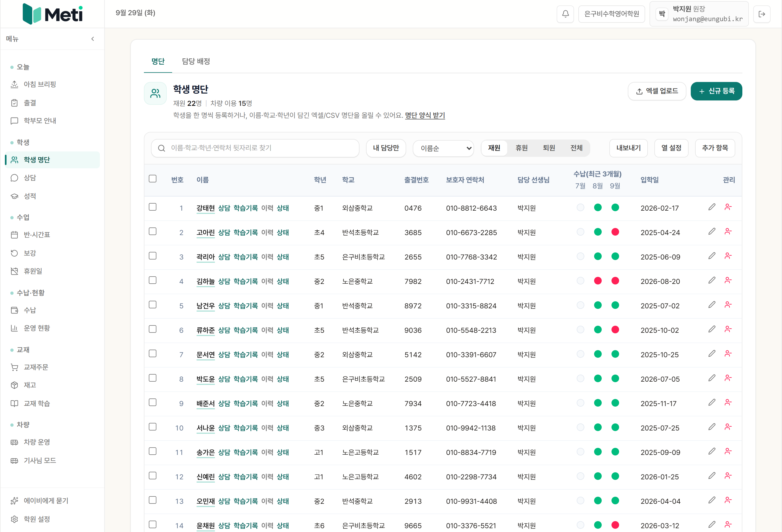The width and height of the screenshot is (782, 532).
Task: Open 운영 현황 in the sidebar
Action: 52,328
